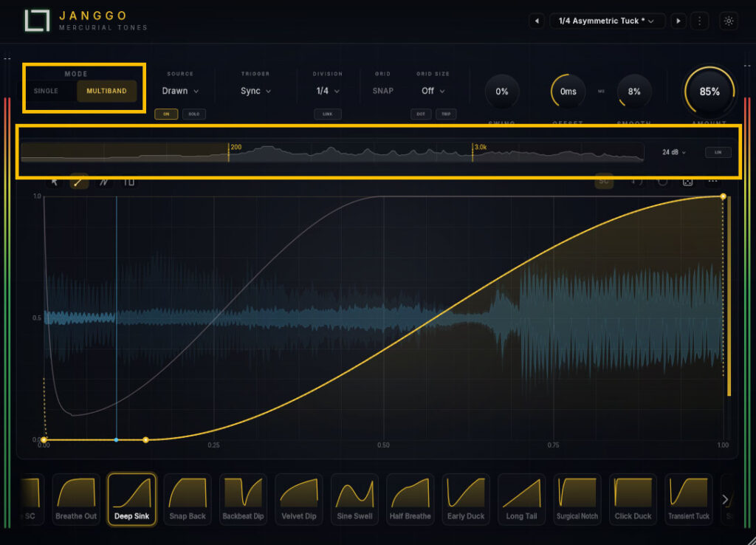Click the Amount knob showing 85%
The width and height of the screenshot is (756, 545).
pyautogui.click(x=709, y=92)
